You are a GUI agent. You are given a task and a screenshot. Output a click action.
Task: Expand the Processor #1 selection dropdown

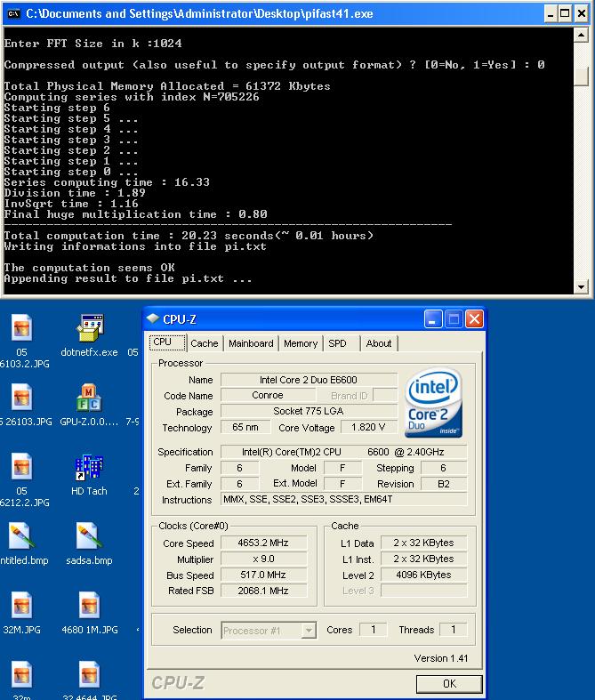pyautogui.click(x=309, y=631)
